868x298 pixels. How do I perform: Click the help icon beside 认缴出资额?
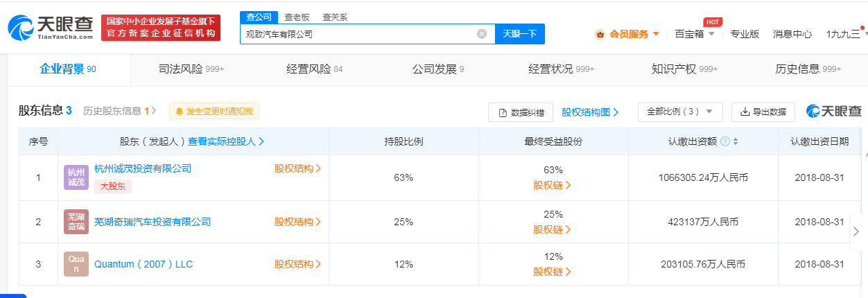click(x=725, y=141)
